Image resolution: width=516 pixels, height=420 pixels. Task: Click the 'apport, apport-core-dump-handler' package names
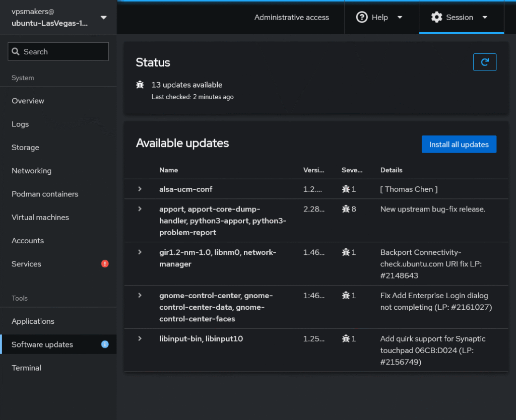(x=223, y=221)
